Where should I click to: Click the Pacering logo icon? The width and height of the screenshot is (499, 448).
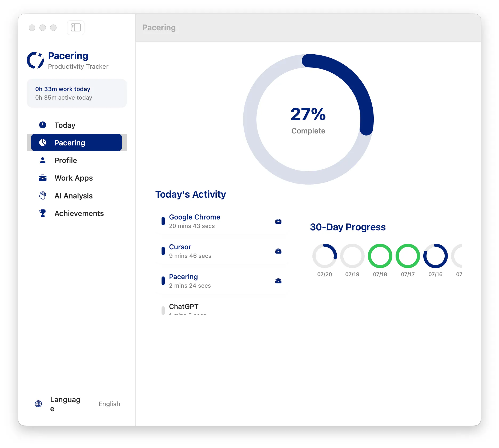click(x=35, y=60)
